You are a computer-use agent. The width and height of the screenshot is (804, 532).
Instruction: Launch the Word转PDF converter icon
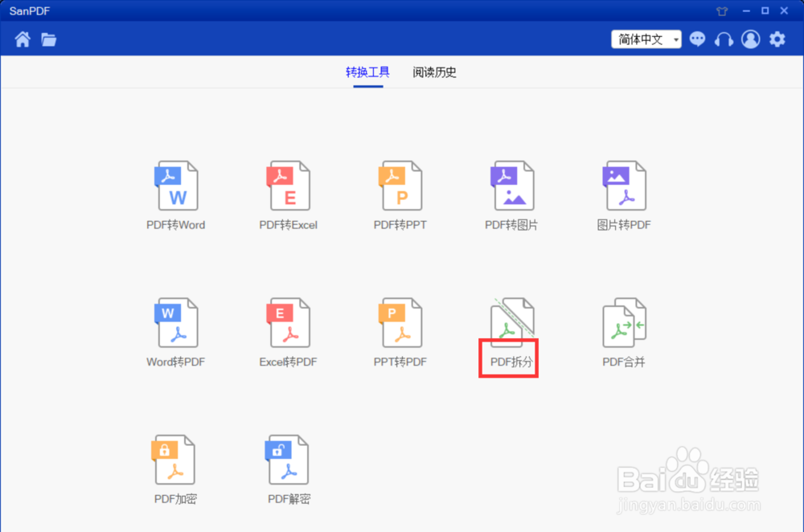point(176,322)
